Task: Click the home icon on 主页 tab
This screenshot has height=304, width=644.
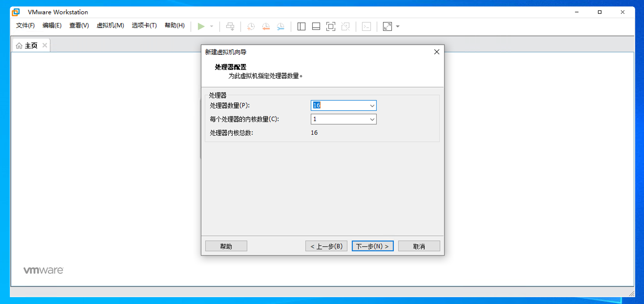Action: [x=19, y=45]
